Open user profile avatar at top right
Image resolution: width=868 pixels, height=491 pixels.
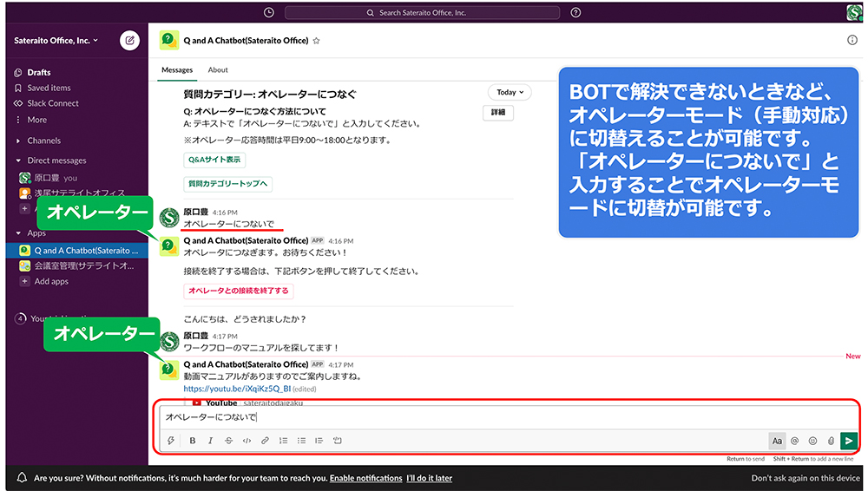tap(854, 12)
